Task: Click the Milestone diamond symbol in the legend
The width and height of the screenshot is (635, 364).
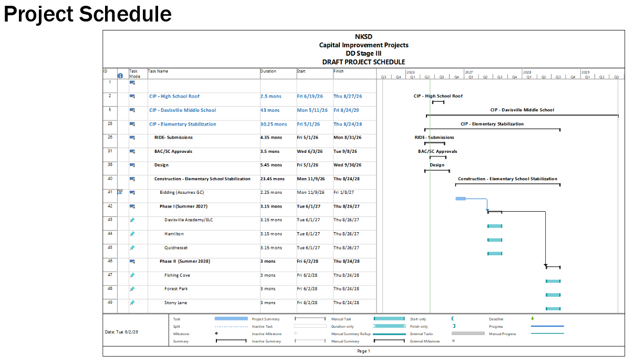Action: click(216, 334)
